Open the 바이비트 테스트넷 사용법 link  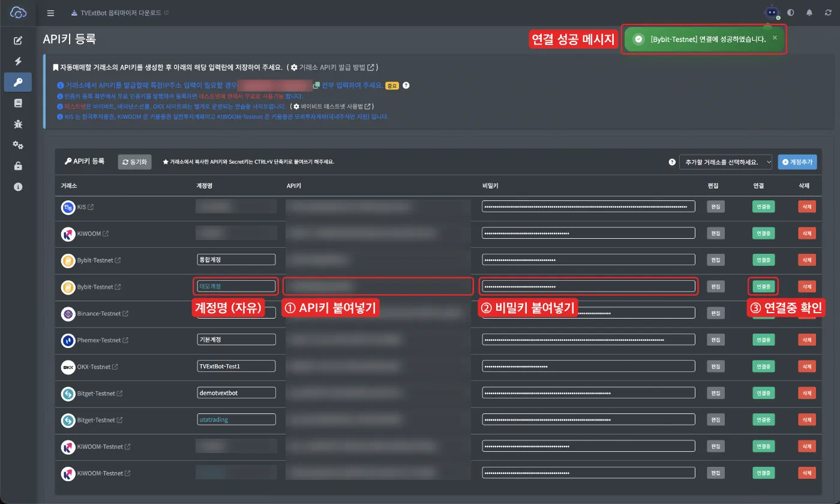[332, 106]
